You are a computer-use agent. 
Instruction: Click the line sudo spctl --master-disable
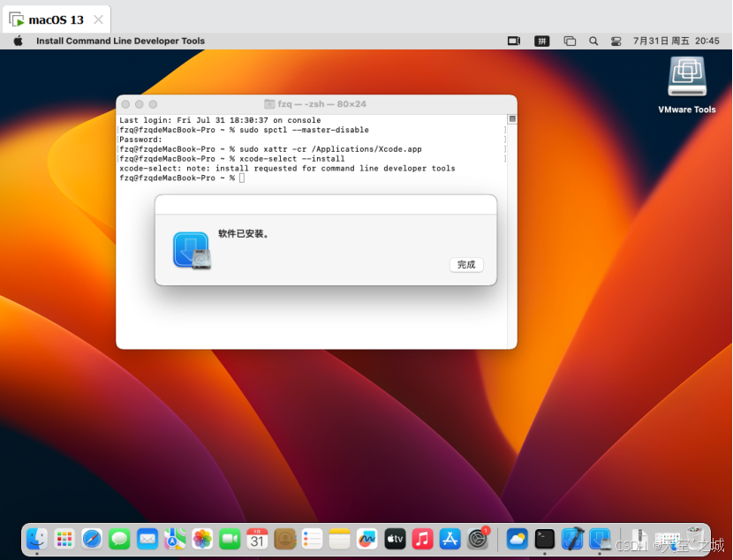(x=304, y=130)
